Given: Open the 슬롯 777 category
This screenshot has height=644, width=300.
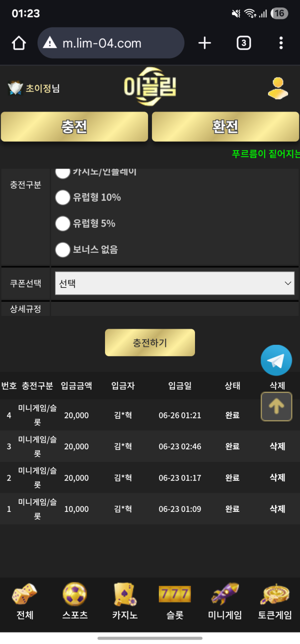Looking at the screenshot, I should [174, 601].
